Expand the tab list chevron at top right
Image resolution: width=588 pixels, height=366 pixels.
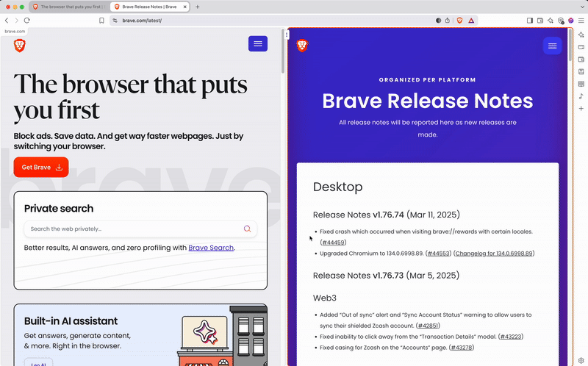click(x=581, y=7)
